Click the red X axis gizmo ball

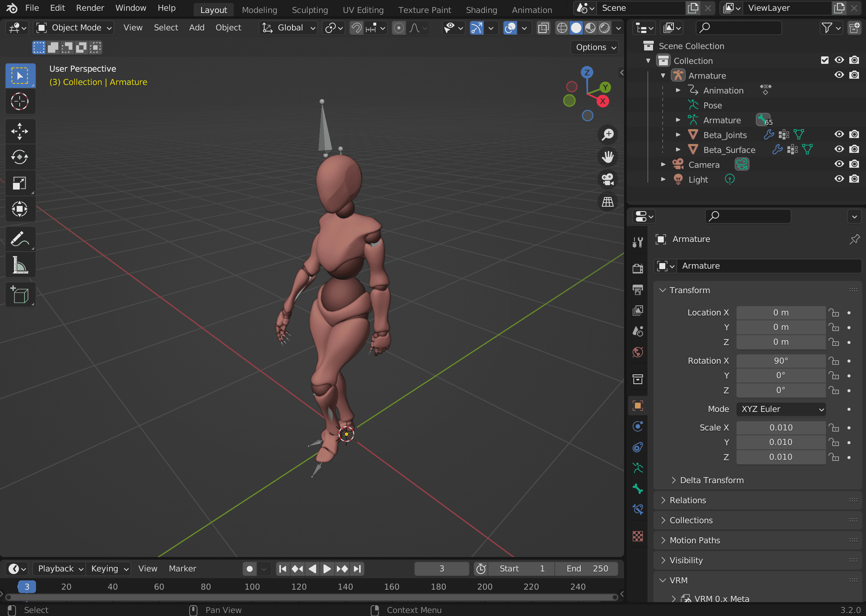(x=603, y=101)
